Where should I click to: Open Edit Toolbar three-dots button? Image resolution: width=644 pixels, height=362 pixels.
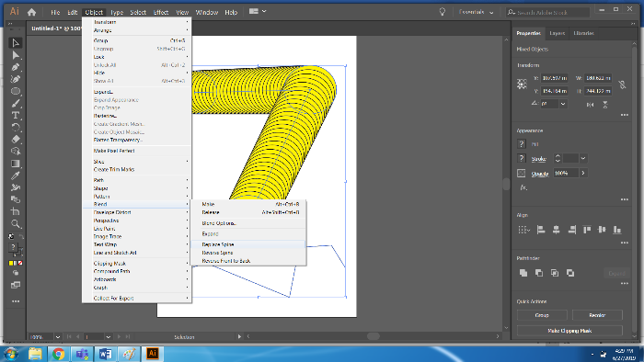[16, 301]
